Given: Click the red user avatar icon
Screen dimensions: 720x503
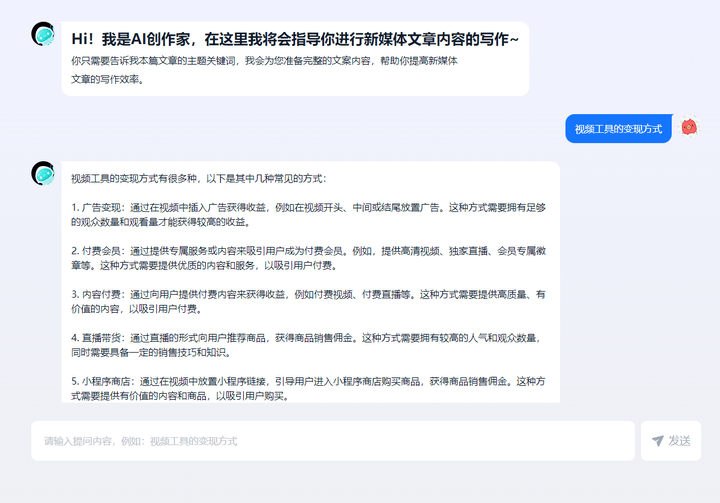Looking at the screenshot, I should tap(689, 127).
